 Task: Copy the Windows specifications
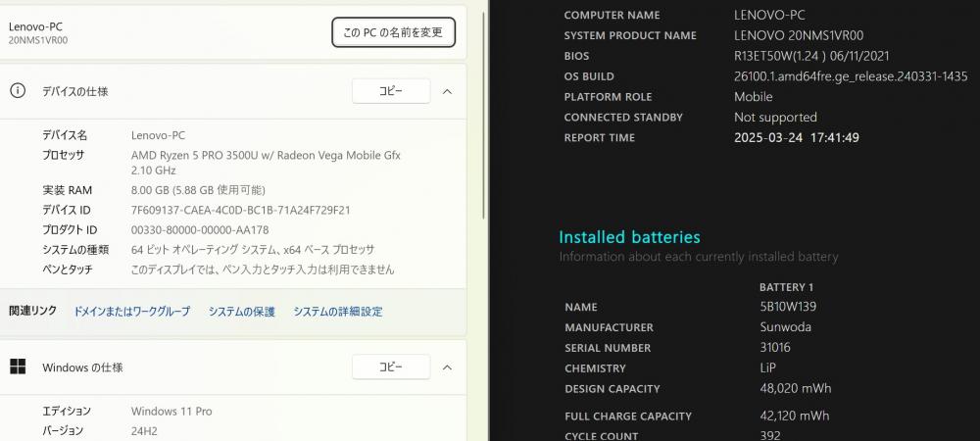click(x=391, y=367)
